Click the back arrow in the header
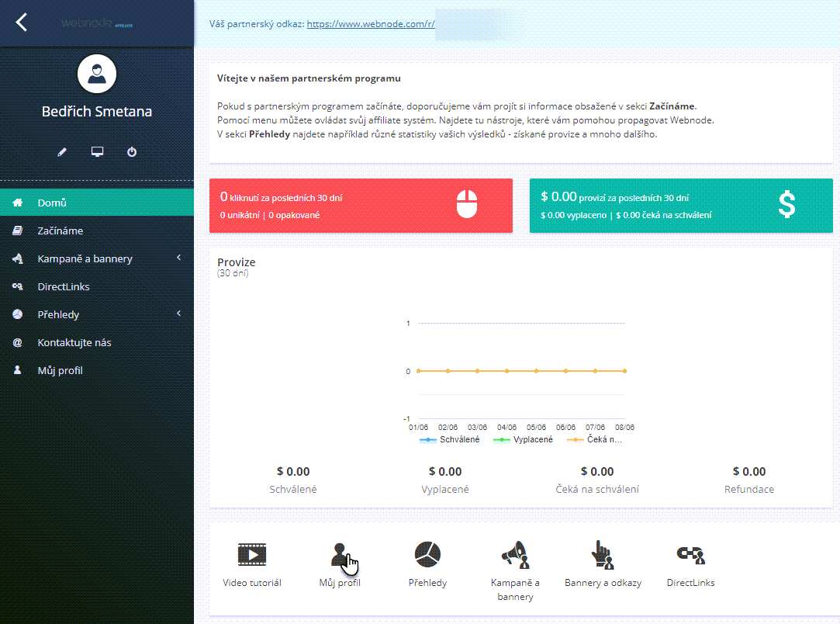The width and height of the screenshot is (840, 624). (22, 23)
